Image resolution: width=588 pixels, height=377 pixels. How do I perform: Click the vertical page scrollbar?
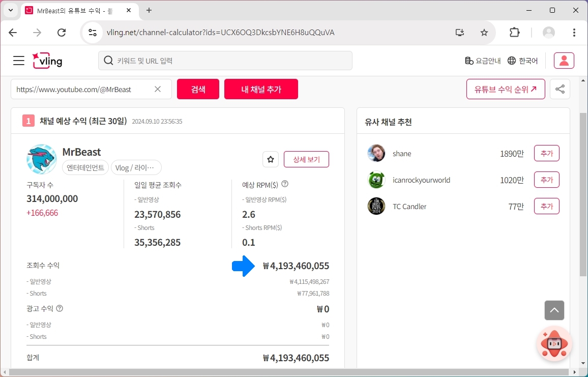pyautogui.click(x=583, y=195)
